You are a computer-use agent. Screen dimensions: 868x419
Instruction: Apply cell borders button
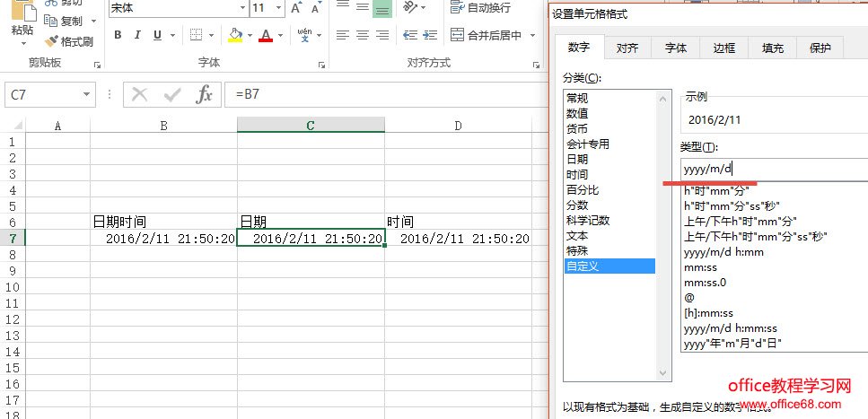[x=196, y=35]
